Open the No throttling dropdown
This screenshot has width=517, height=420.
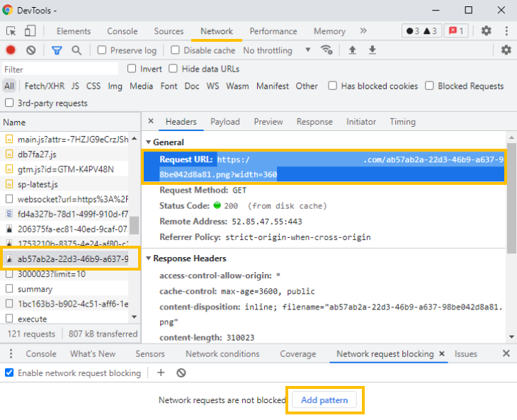coord(276,50)
